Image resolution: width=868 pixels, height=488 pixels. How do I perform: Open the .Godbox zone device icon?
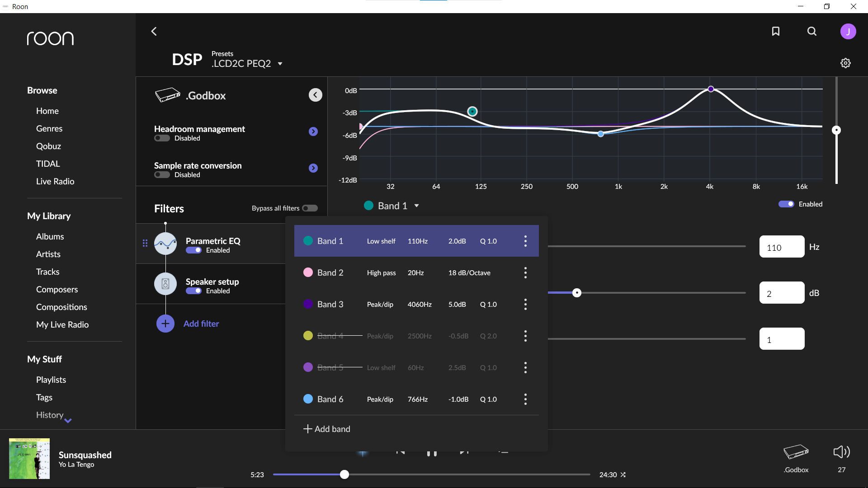796,452
